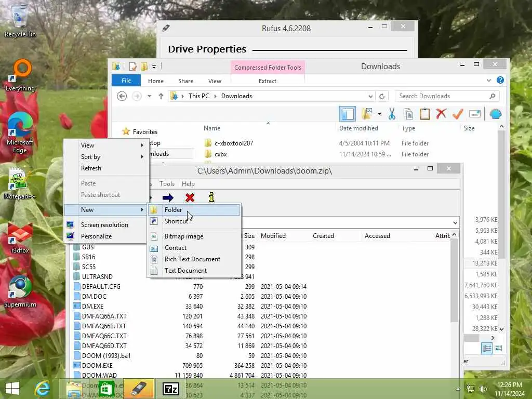Expand 7-Zip path dropdown arrow
This screenshot has width=532, height=399.
(455, 223)
